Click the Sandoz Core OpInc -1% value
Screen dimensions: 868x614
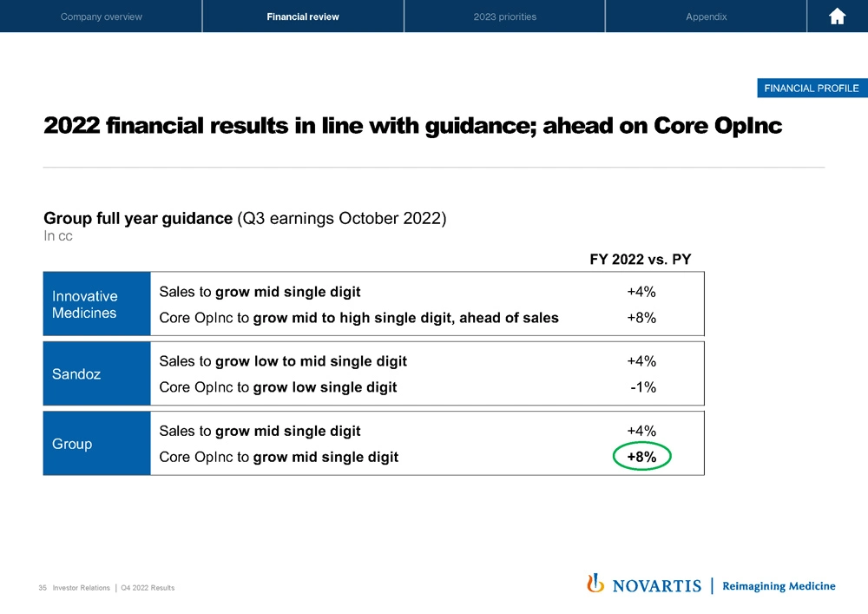click(642, 387)
